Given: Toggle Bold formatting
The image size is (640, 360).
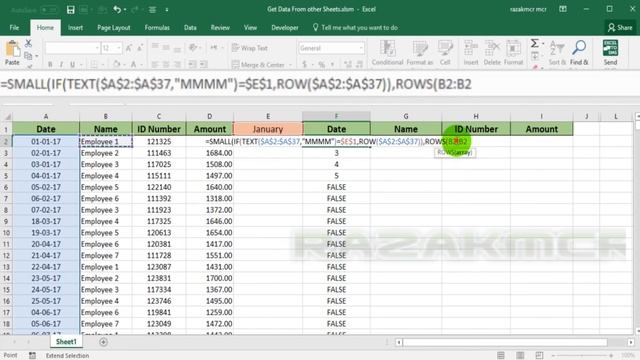Looking at the screenshot, I should (x=50, y=64).
